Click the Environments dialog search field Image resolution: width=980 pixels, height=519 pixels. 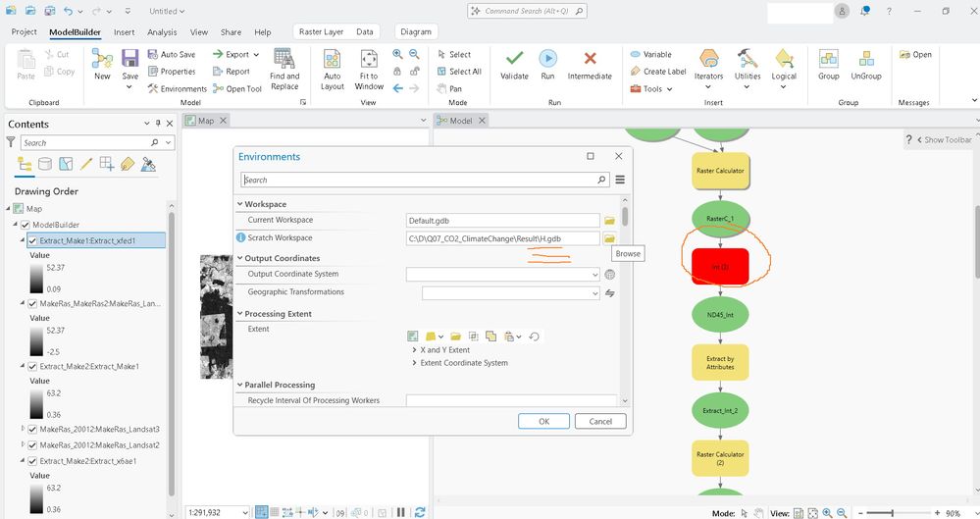(425, 180)
